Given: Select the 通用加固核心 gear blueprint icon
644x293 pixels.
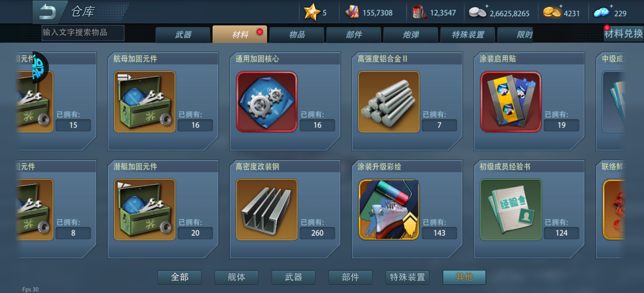Looking at the screenshot, I should click(x=267, y=102).
